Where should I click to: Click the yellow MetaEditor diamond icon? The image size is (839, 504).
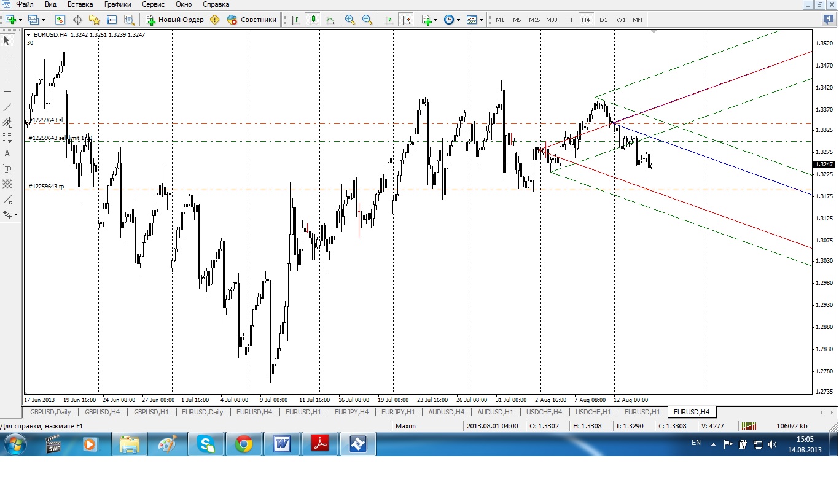click(214, 20)
